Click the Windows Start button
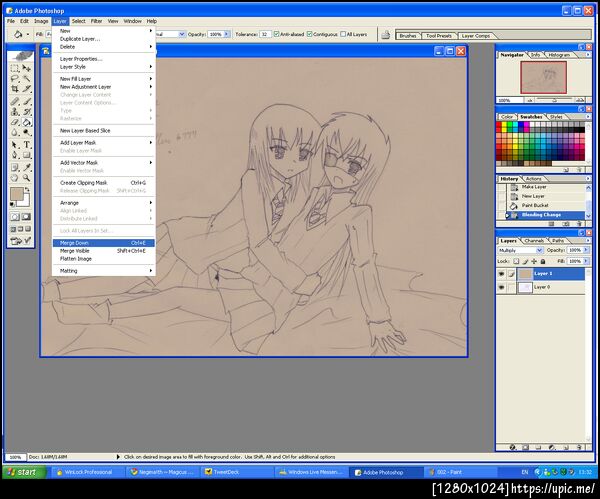This screenshot has height=499, width=600. coord(24,472)
